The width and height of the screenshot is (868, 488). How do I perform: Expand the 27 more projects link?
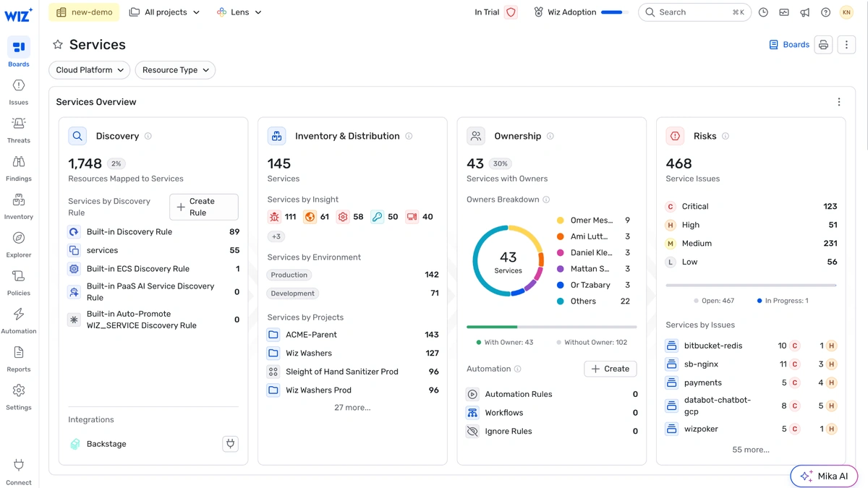352,408
